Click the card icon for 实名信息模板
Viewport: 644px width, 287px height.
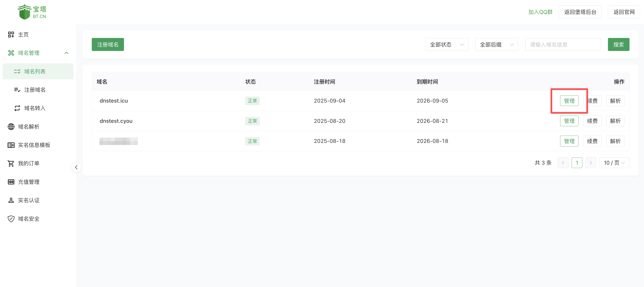[11, 145]
